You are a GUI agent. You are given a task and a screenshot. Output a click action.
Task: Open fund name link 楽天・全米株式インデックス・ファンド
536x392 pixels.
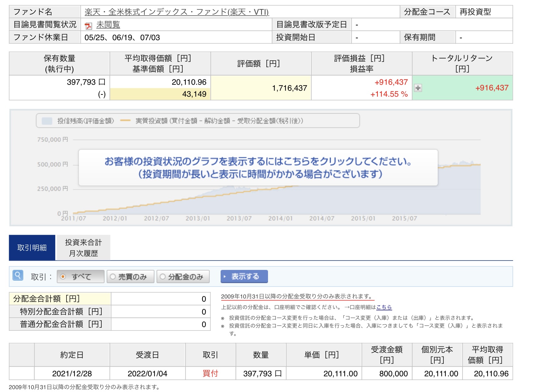click(177, 12)
